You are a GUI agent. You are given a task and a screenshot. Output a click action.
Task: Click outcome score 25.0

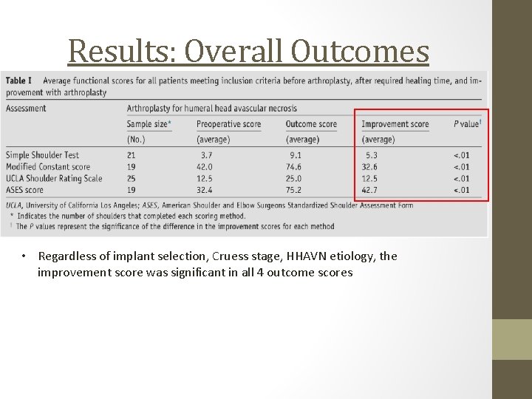click(x=293, y=179)
